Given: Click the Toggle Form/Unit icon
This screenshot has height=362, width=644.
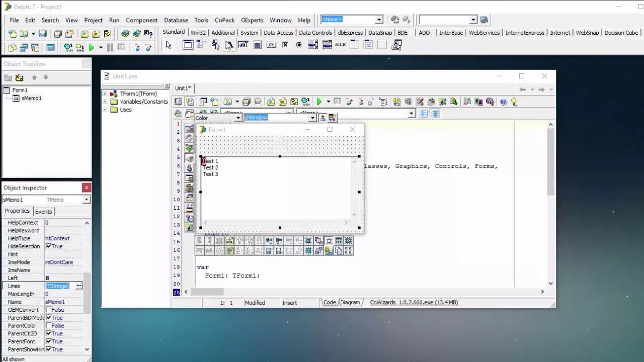Looking at the screenshot, I should pyautogui.click(x=35, y=47).
